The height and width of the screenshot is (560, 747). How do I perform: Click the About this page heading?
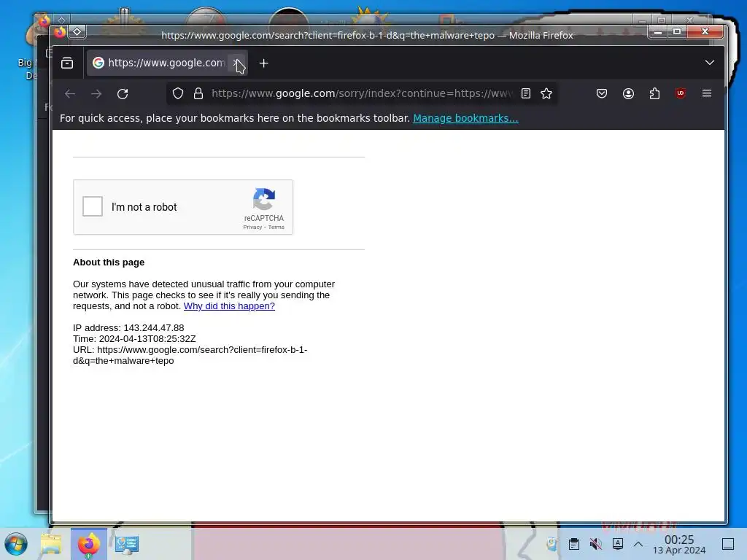tap(109, 262)
